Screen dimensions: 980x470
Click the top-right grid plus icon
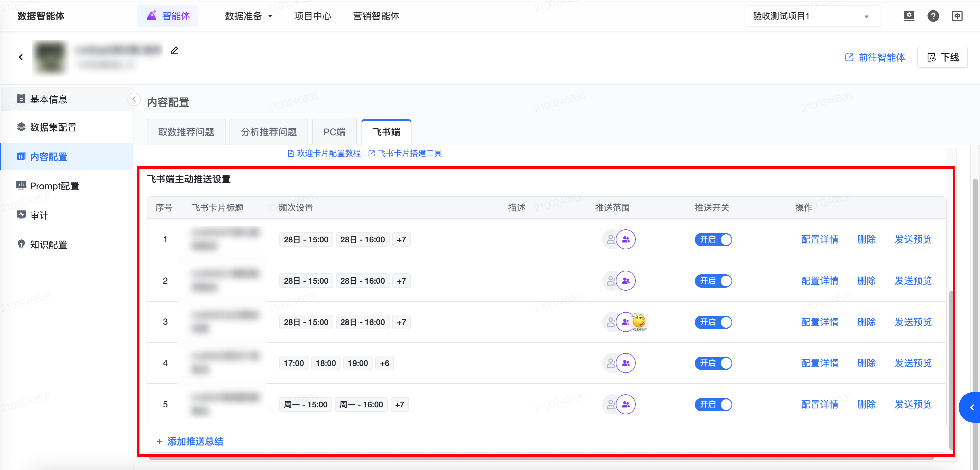(957, 16)
